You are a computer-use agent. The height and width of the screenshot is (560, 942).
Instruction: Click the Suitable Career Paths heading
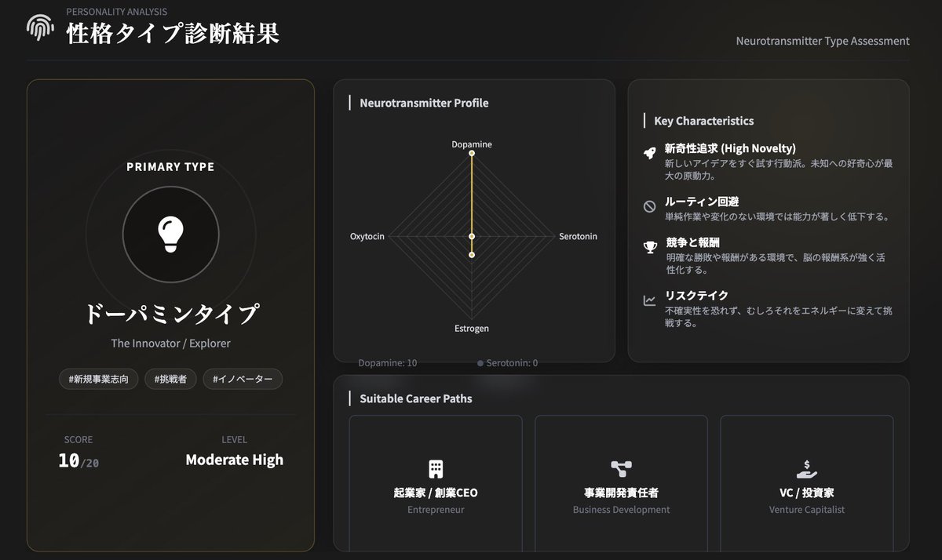(x=416, y=398)
